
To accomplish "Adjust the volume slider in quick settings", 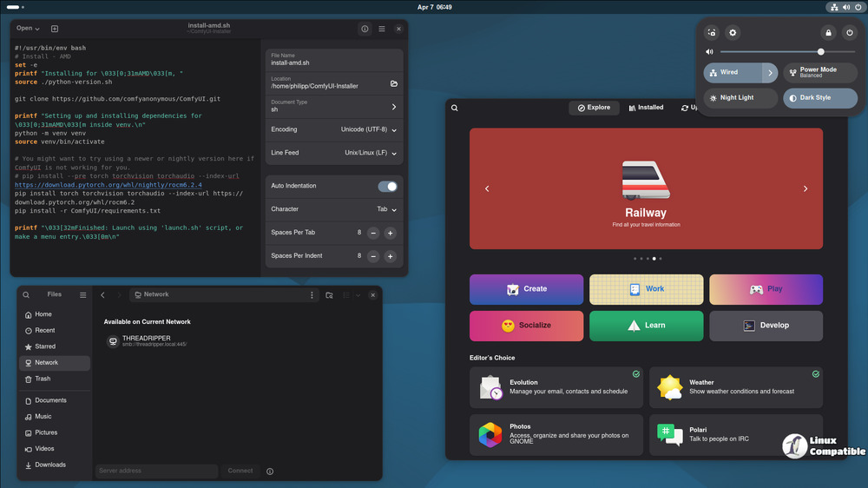I will coord(821,52).
